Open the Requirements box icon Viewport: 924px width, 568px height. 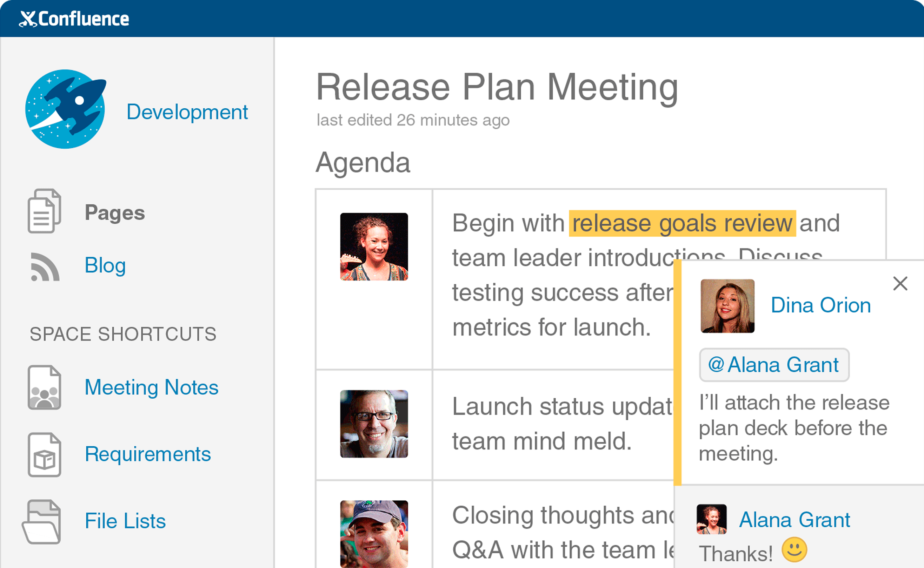click(44, 453)
